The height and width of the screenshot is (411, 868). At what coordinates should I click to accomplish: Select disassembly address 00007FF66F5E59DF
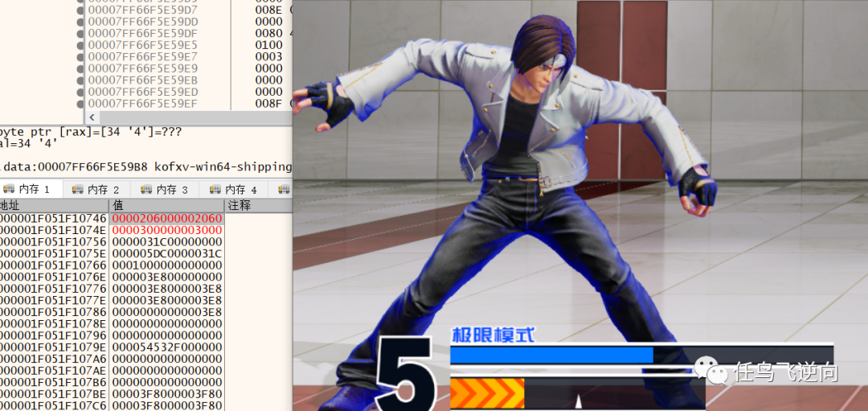143,33
